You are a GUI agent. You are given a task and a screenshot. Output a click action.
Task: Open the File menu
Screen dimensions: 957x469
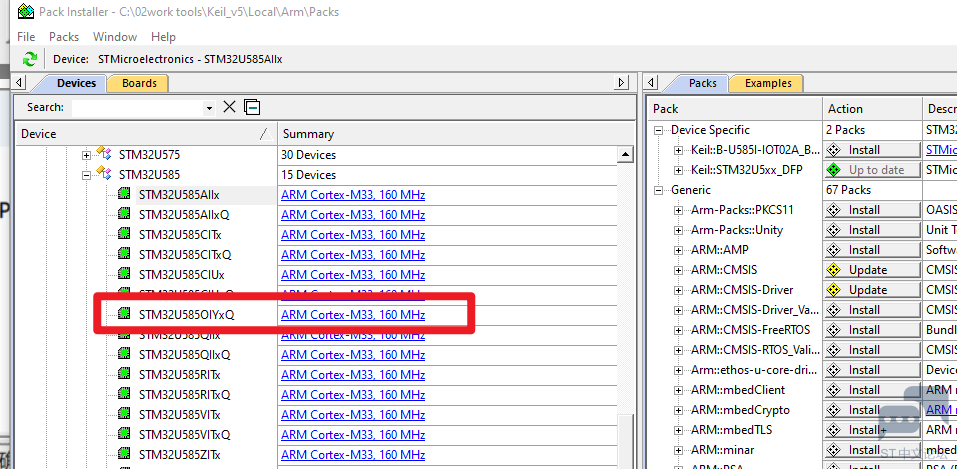click(26, 37)
